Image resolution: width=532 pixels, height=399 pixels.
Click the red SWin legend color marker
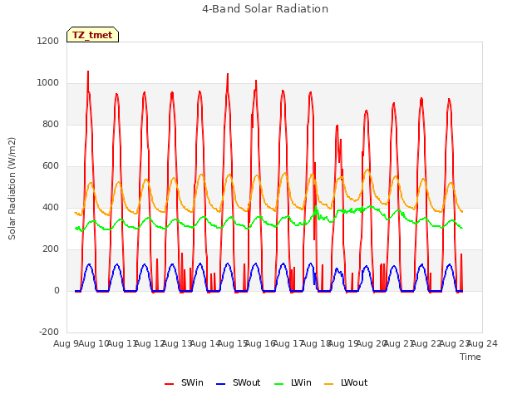pos(169,384)
